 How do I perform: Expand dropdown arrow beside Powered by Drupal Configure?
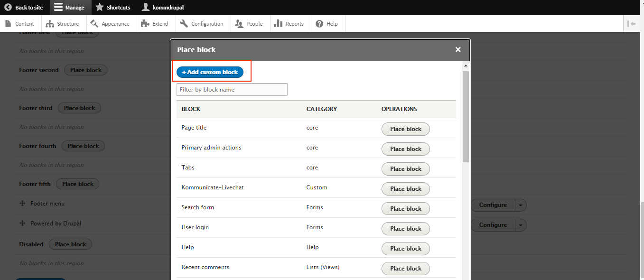pos(521,225)
